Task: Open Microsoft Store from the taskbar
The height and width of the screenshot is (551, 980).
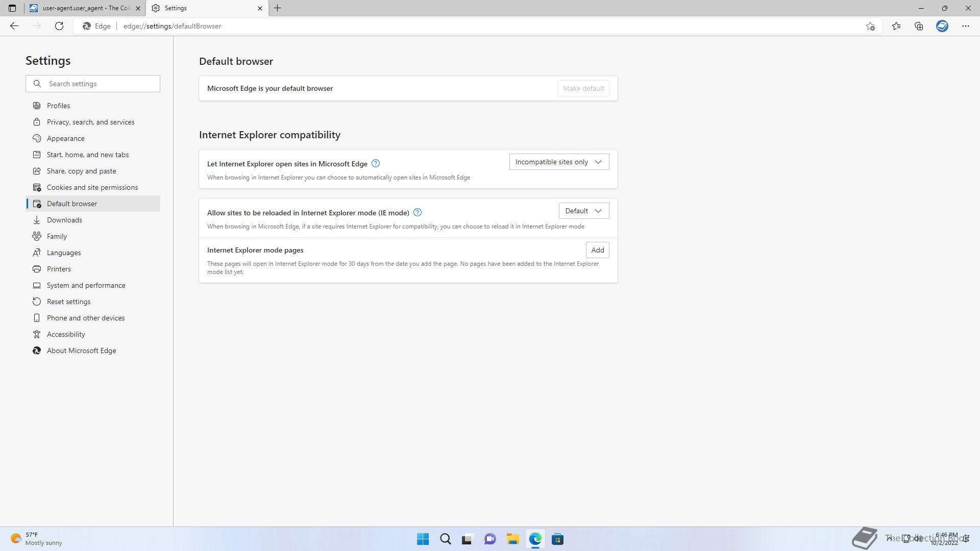Action: pyautogui.click(x=557, y=539)
